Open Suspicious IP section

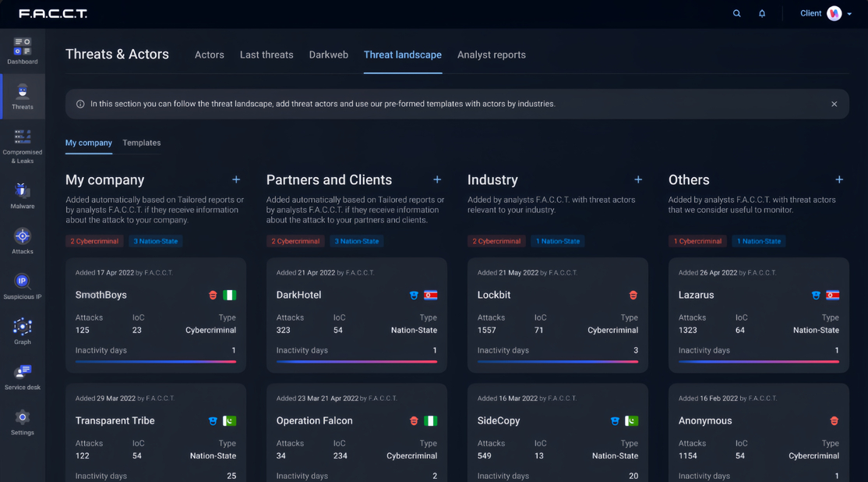tap(22, 285)
